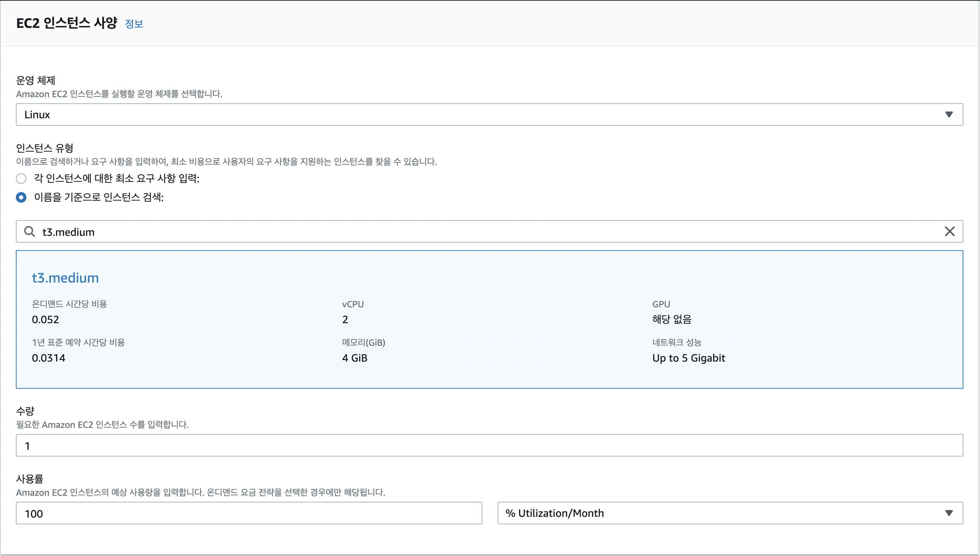
Task: Click the 사용률 value field showing 100
Action: 249,513
